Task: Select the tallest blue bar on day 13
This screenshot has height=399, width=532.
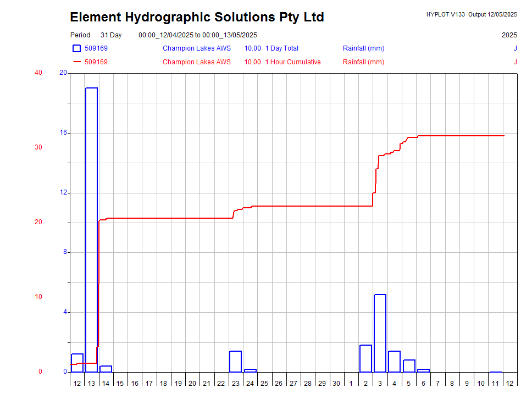Action: tap(92, 230)
